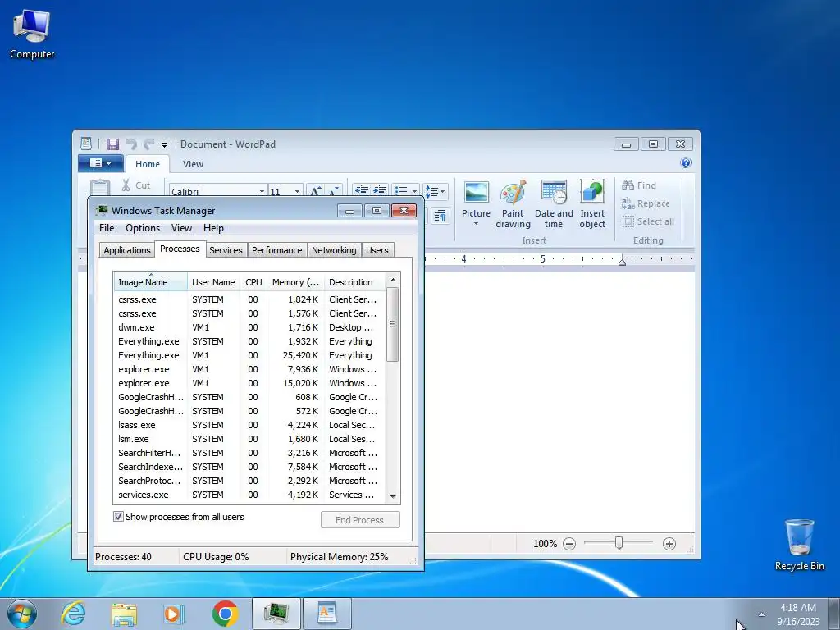Select the lsass.exe process row

coord(249,425)
